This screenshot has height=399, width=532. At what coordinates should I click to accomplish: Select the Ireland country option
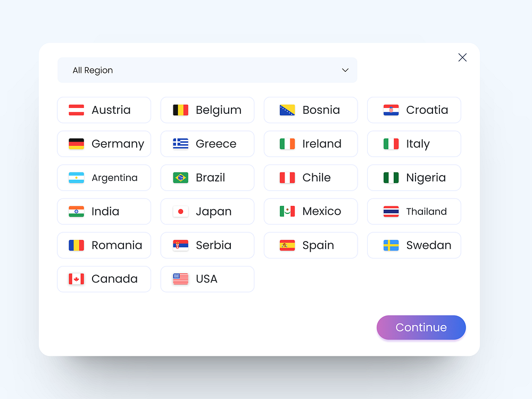[x=310, y=144]
